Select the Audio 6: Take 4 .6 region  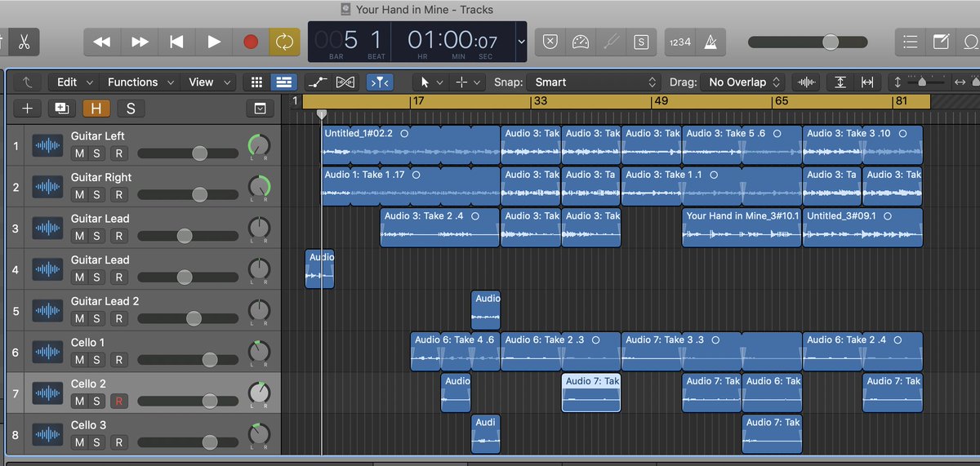pos(455,352)
